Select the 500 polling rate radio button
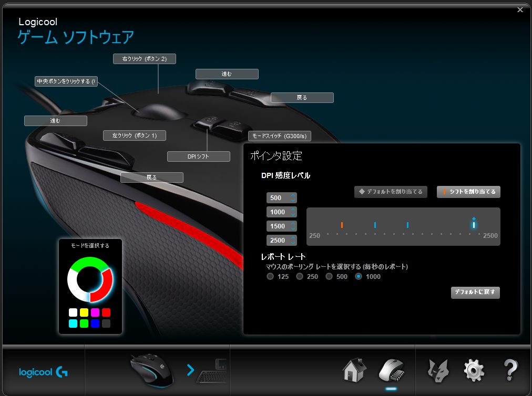The image size is (532, 396). tap(329, 276)
